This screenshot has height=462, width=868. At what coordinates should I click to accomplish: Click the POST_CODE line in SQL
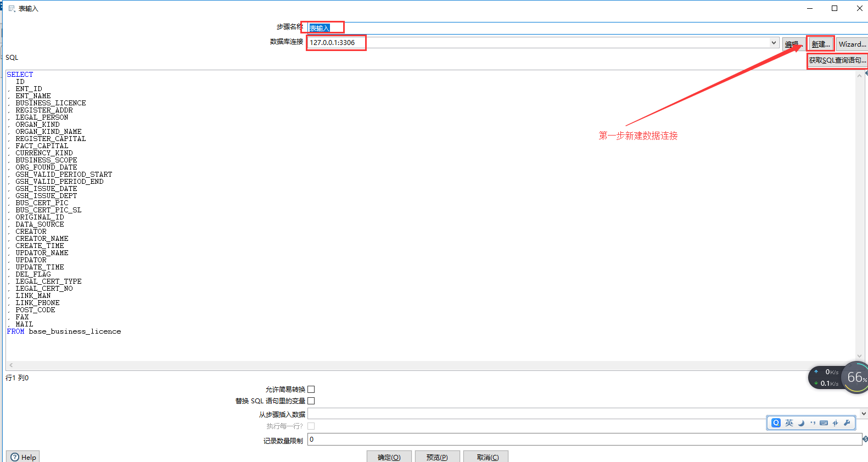click(35, 310)
